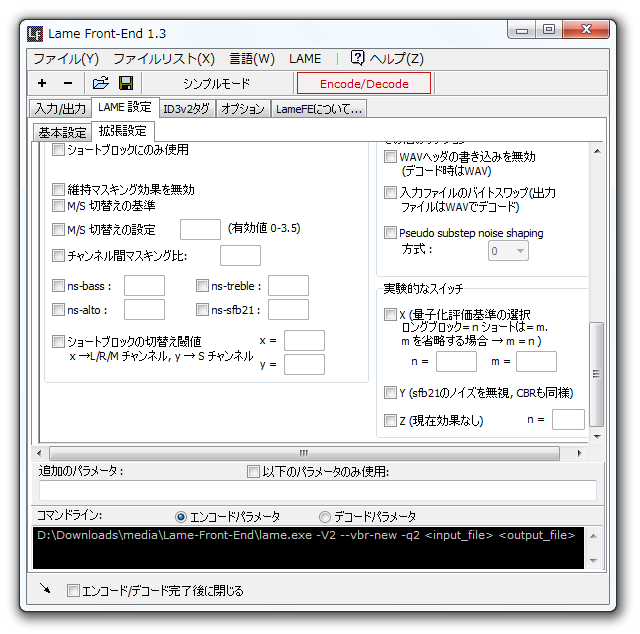Screen dimensions: 640x634
Task: Check Z (現在効果なし) checkbox
Action: pyautogui.click(x=391, y=420)
